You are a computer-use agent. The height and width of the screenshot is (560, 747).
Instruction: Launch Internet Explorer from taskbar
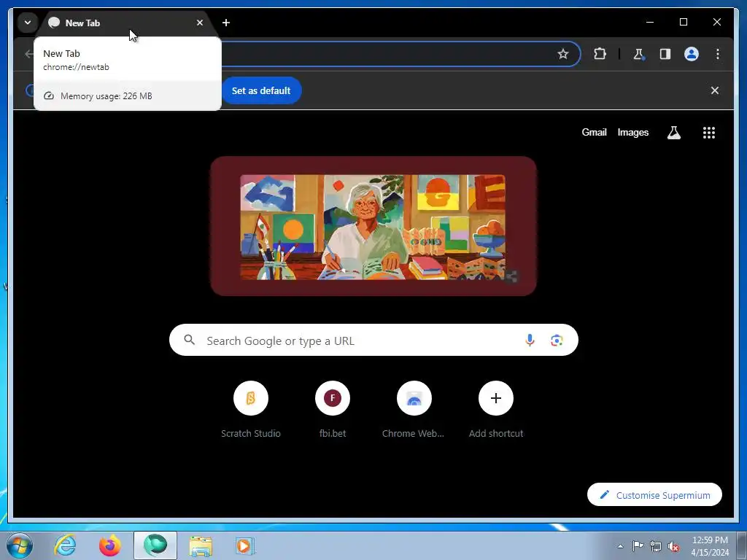click(x=65, y=545)
